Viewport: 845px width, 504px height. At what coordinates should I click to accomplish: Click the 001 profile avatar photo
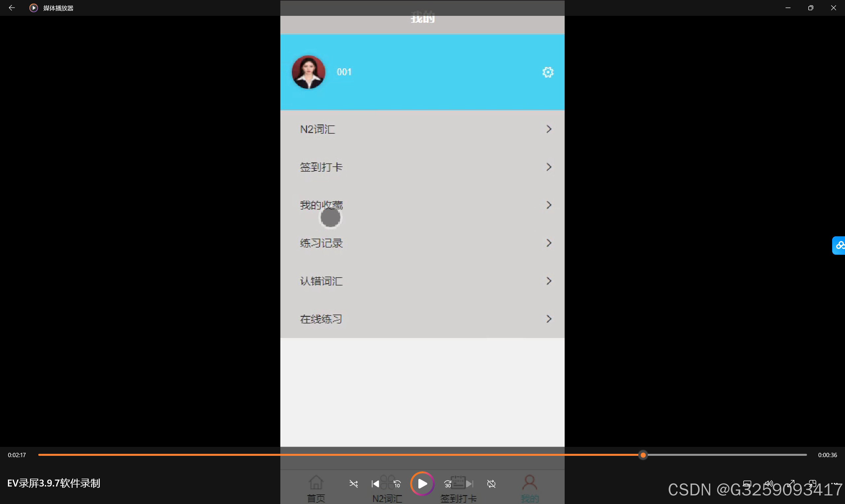click(x=308, y=72)
